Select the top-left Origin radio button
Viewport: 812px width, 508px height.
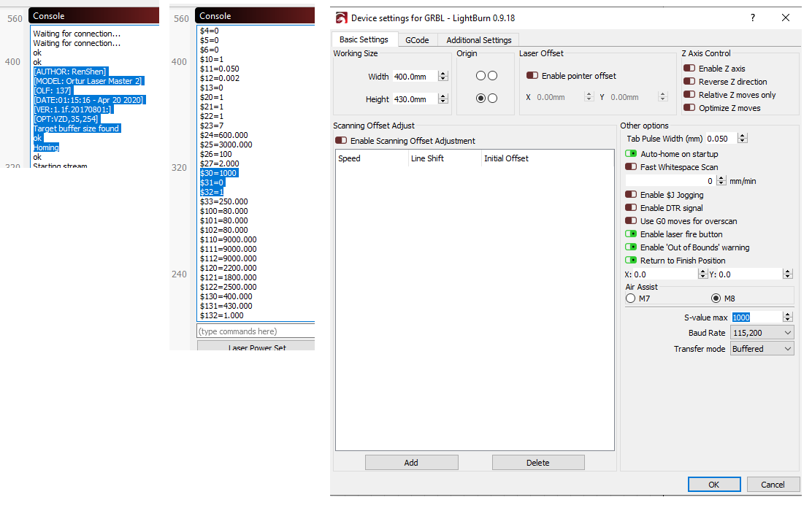[x=480, y=76]
